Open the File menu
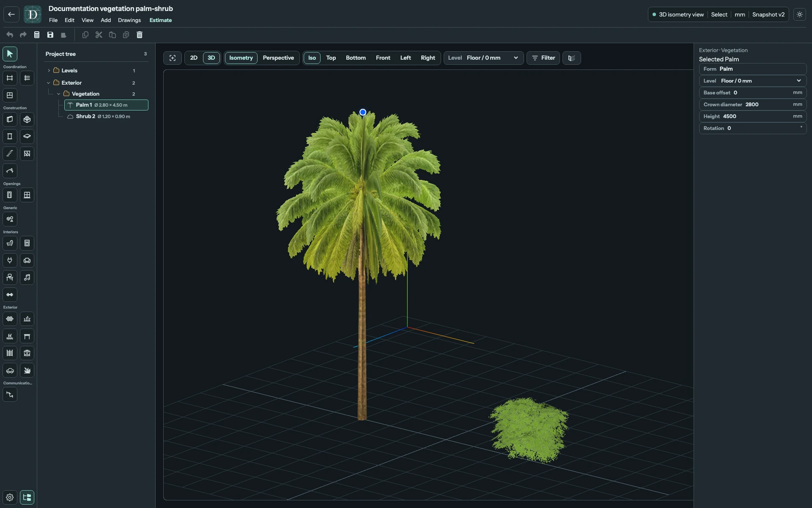This screenshot has width=812, height=508. 53,20
